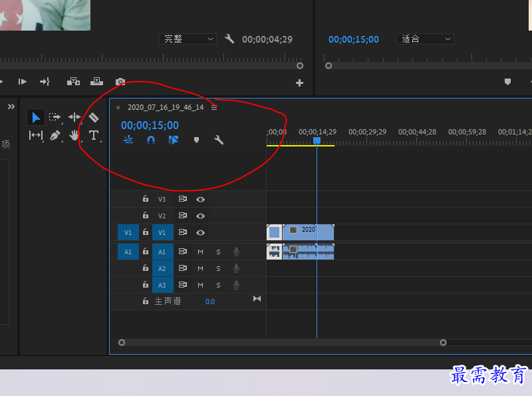
Task: Click the timeline playhead marker
Action: pos(317,140)
